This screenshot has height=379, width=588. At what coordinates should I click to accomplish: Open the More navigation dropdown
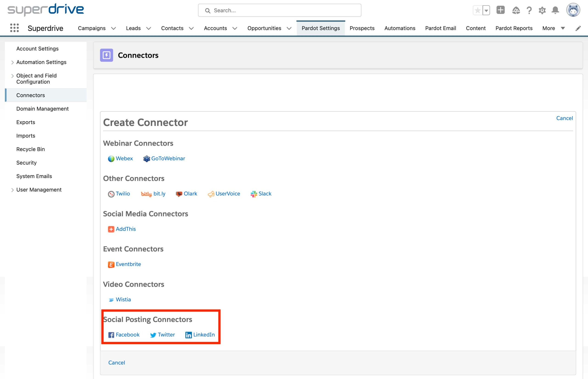tap(553, 28)
